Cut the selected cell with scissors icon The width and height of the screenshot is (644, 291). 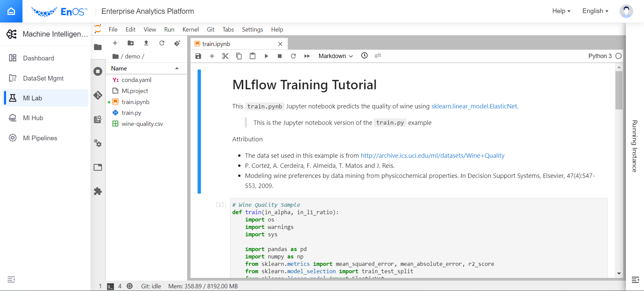tap(225, 56)
